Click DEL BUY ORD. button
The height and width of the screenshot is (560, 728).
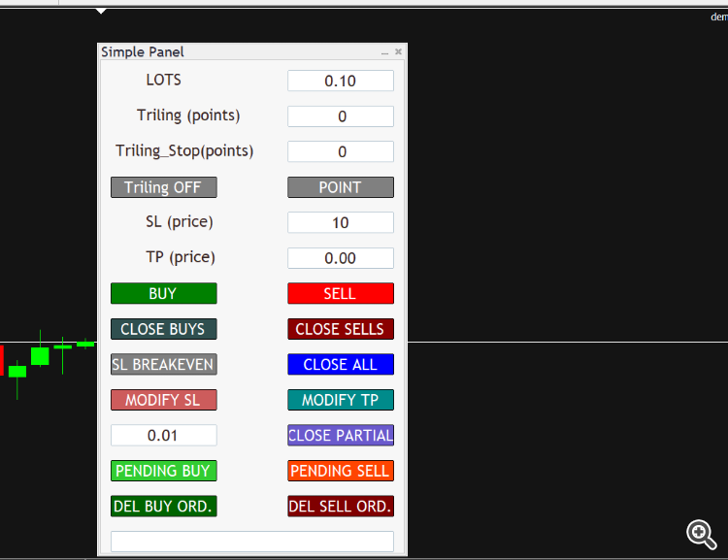tap(163, 507)
